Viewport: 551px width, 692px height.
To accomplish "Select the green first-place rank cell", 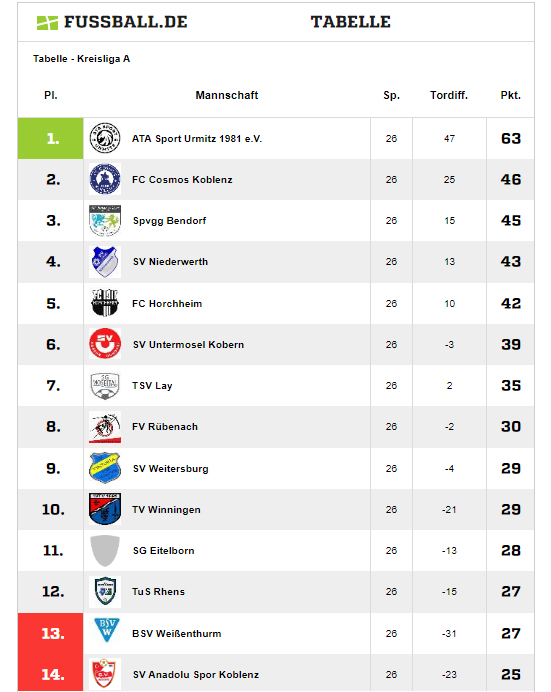I will pyautogui.click(x=51, y=139).
